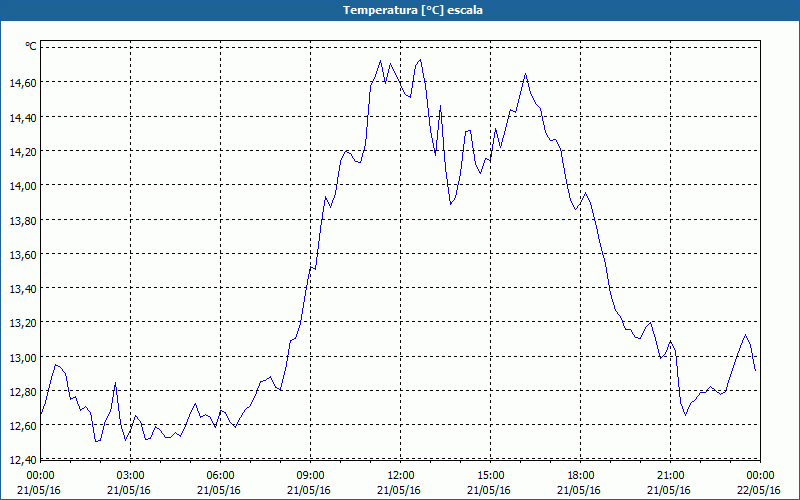The image size is (800, 500).
Task: Pick the 18:00 time axis label
Action: (581, 476)
